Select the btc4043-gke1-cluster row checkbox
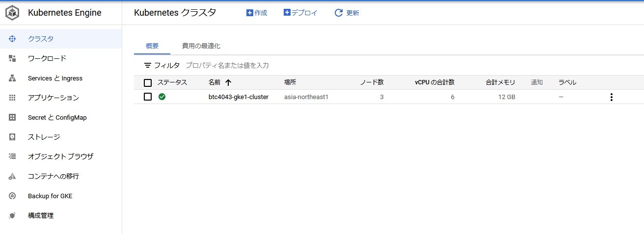 coord(148,97)
